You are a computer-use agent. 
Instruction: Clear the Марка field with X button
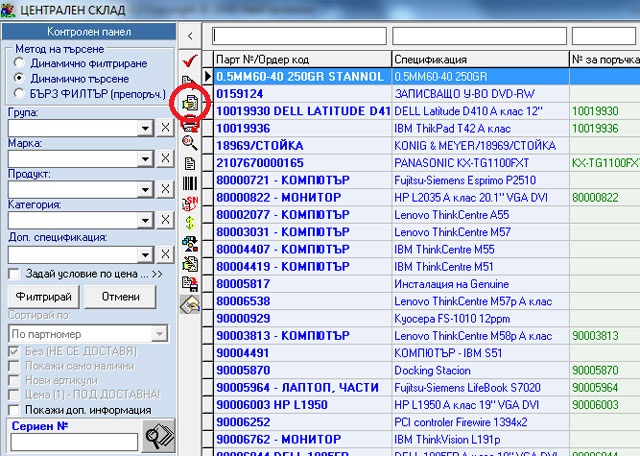[x=165, y=158]
